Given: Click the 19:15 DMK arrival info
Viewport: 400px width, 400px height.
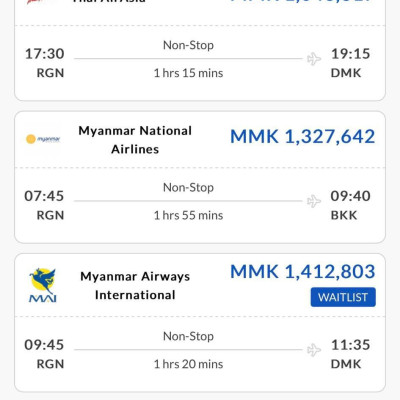Looking at the screenshot, I should tap(350, 63).
